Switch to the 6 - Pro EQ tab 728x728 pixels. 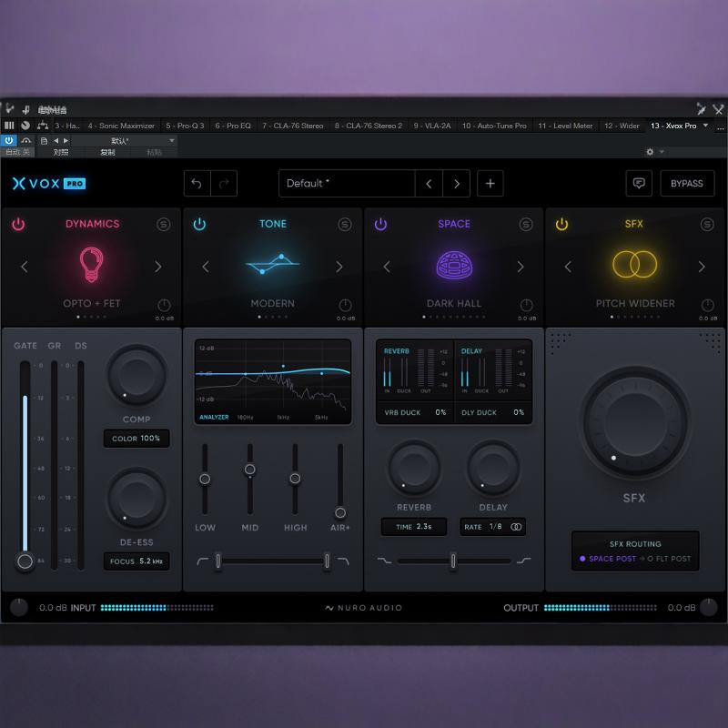tap(233, 126)
